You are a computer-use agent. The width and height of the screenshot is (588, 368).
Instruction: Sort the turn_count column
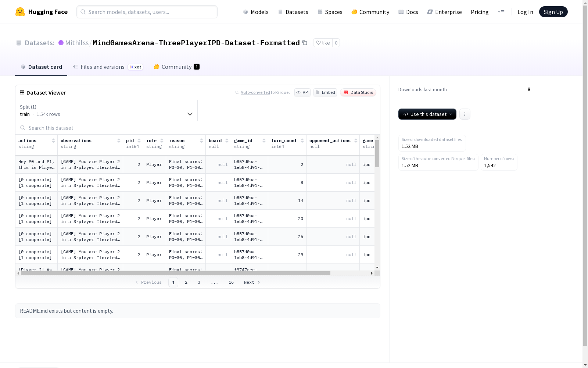[302, 141]
